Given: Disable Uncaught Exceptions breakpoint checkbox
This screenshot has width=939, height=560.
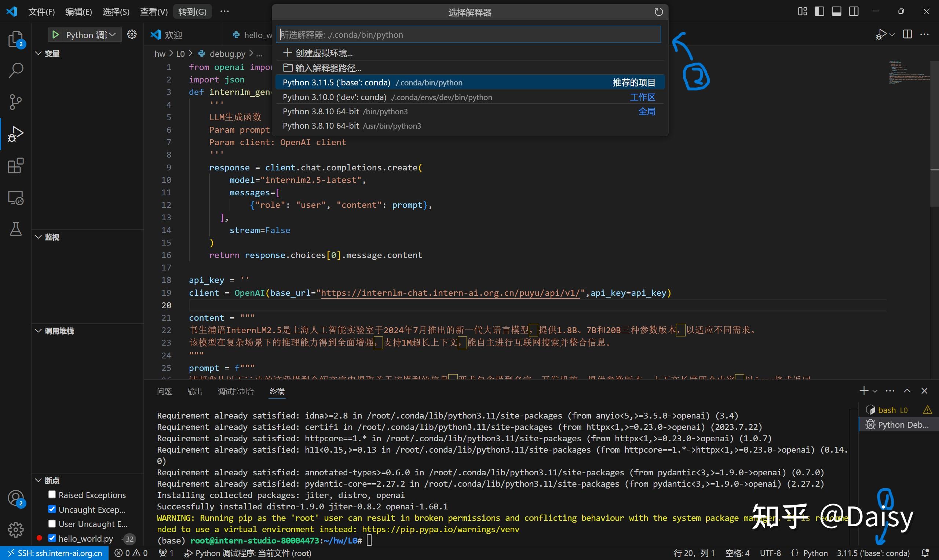Looking at the screenshot, I should (x=52, y=509).
